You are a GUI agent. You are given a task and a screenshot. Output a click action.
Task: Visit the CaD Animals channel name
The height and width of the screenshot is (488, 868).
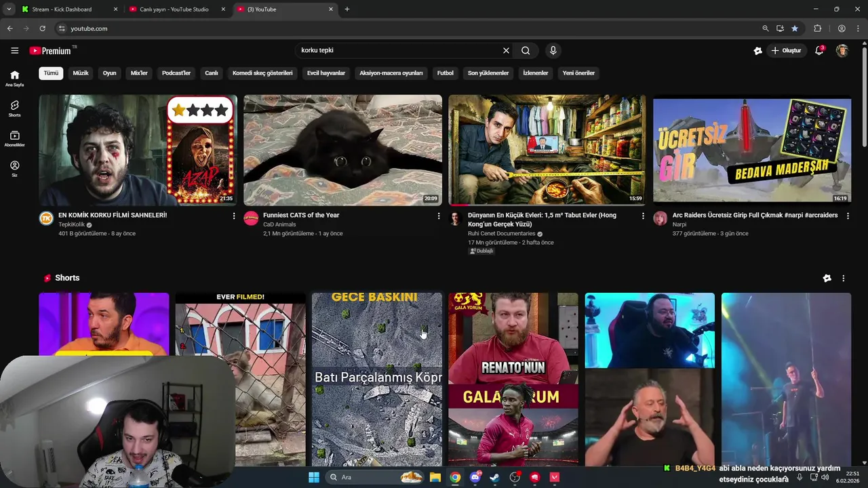279,224
